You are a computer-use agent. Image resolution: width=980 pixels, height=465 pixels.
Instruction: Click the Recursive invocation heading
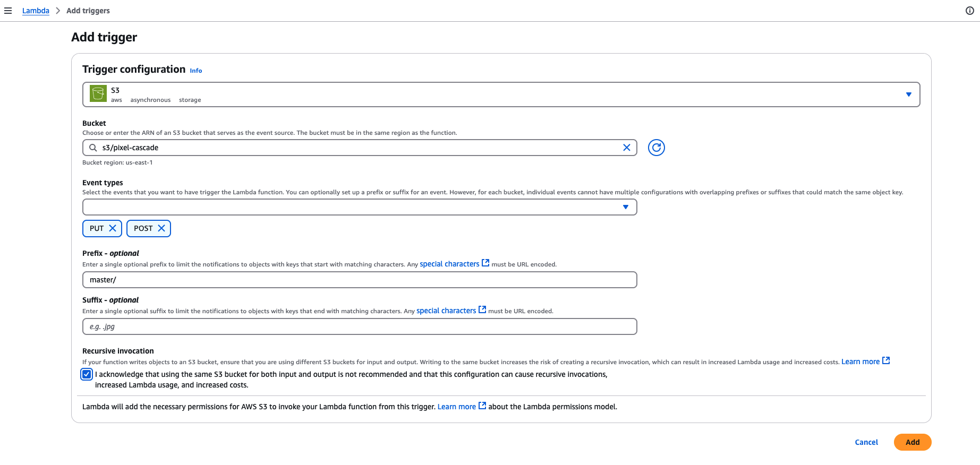tap(118, 351)
